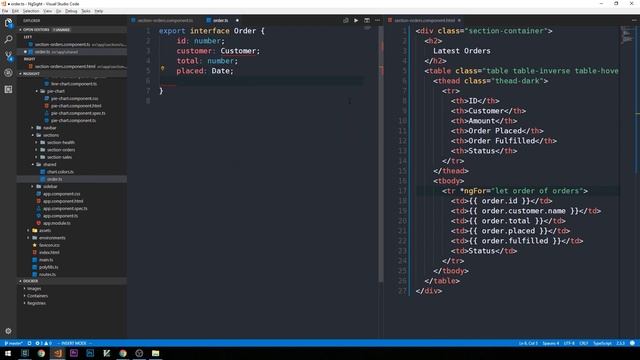
Task: Click the line and column indicator in status bar
Action: 528,343
